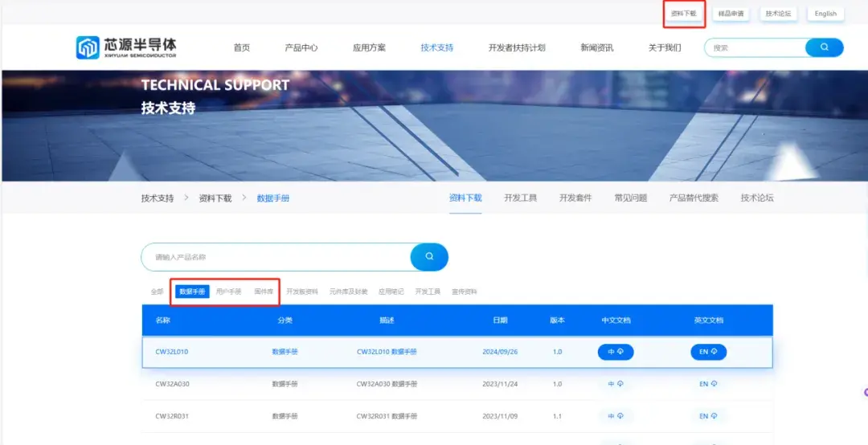Open 样品申请 in the top bar

pyautogui.click(x=731, y=14)
